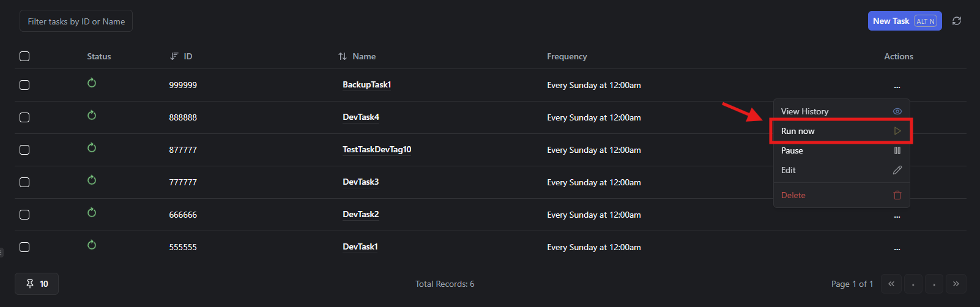
Task: Select the checkbox for BackupTask1
Action: (24, 85)
